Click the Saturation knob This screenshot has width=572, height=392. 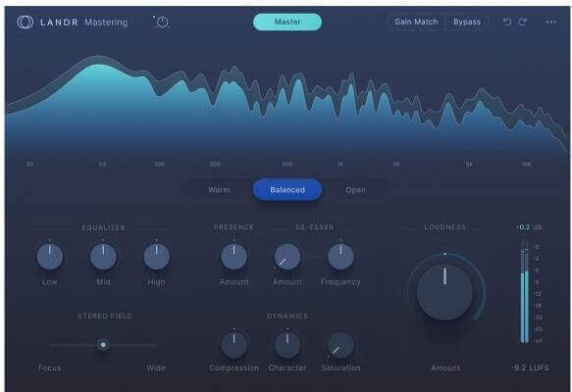340,345
